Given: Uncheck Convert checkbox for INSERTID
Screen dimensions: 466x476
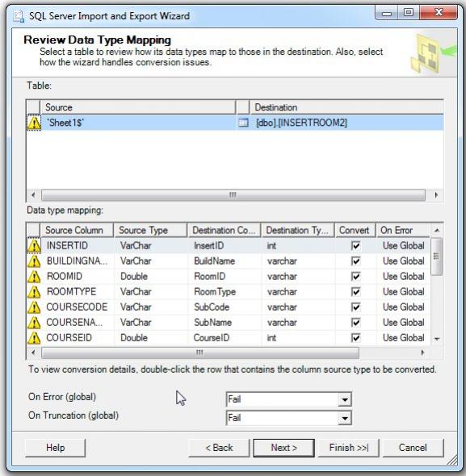Looking at the screenshot, I should pos(355,245).
